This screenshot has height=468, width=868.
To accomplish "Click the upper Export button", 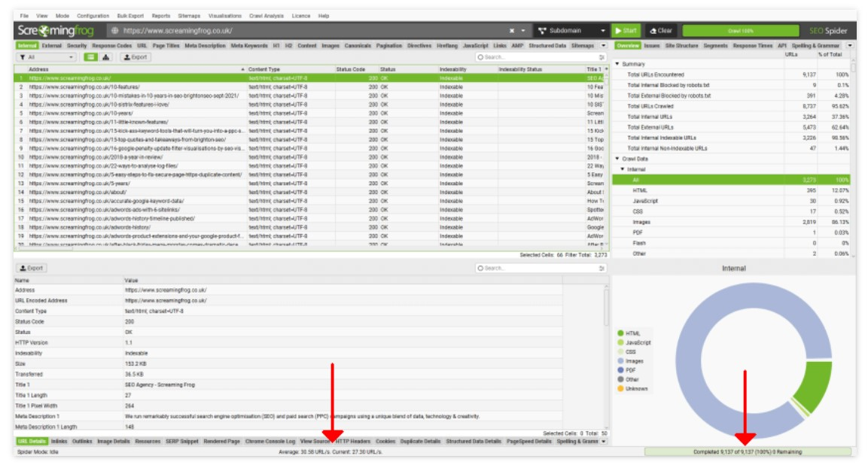I will [x=135, y=57].
